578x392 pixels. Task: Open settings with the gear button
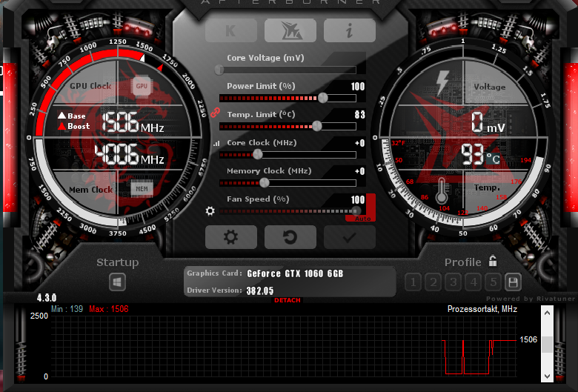point(230,237)
